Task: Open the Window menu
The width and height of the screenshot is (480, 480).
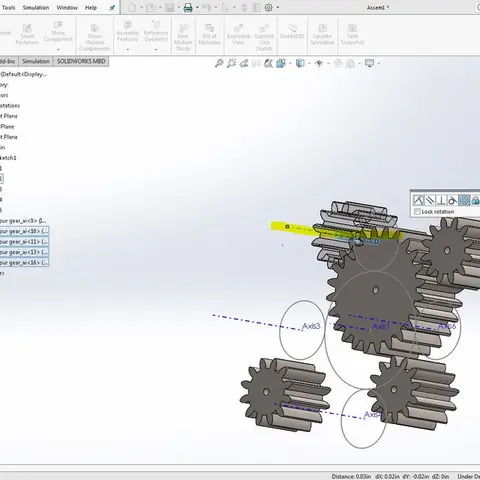Action: point(67,7)
